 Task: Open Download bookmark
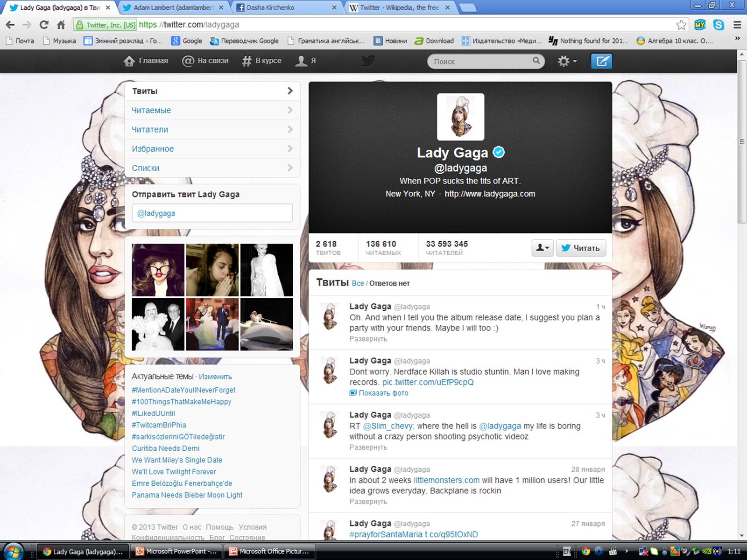tap(434, 41)
